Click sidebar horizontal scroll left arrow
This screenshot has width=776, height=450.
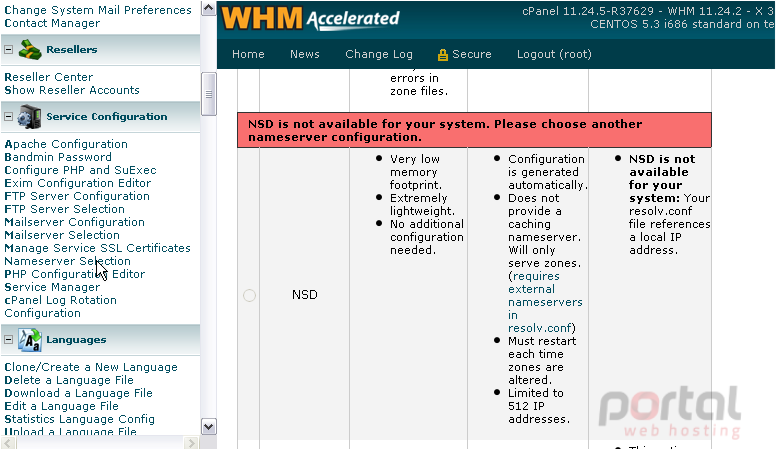point(6,443)
